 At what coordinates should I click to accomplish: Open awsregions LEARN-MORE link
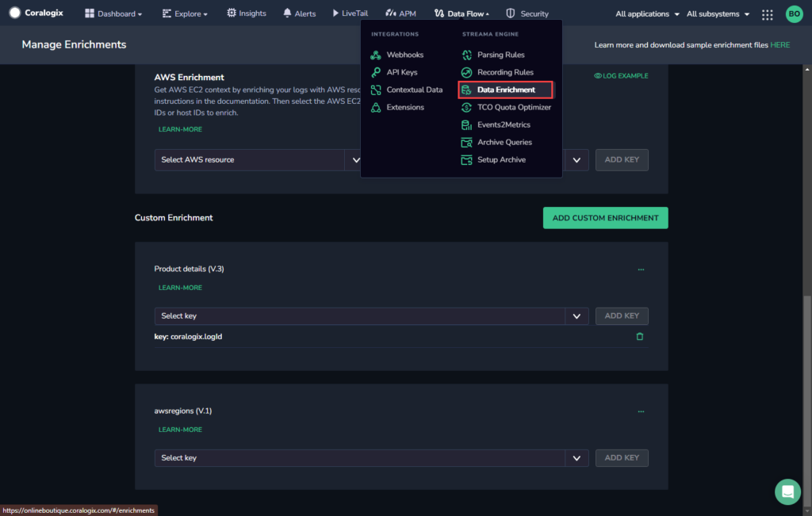180,430
